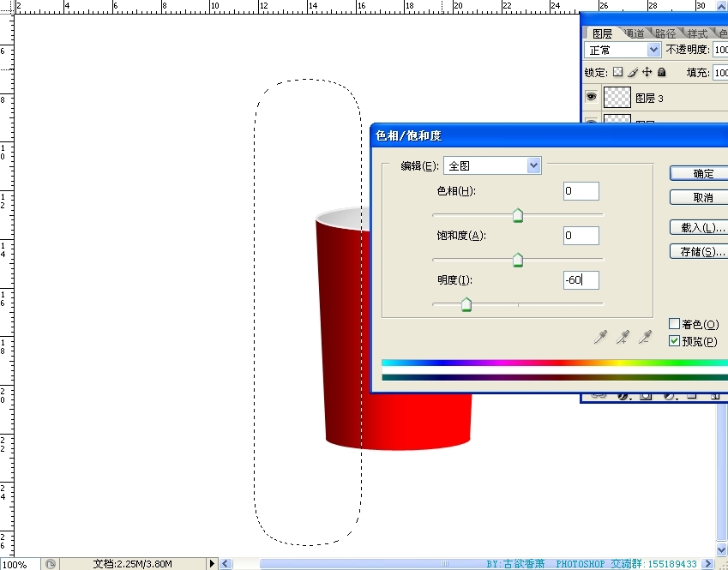The width and height of the screenshot is (728, 570).
Task: Select the add-to-sample eyedropper (plus)
Action: [x=623, y=339]
